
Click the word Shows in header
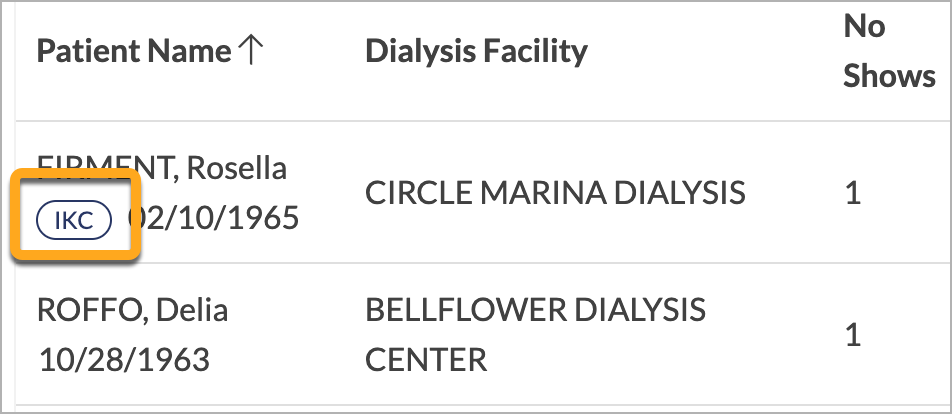[x=889, y=76]
